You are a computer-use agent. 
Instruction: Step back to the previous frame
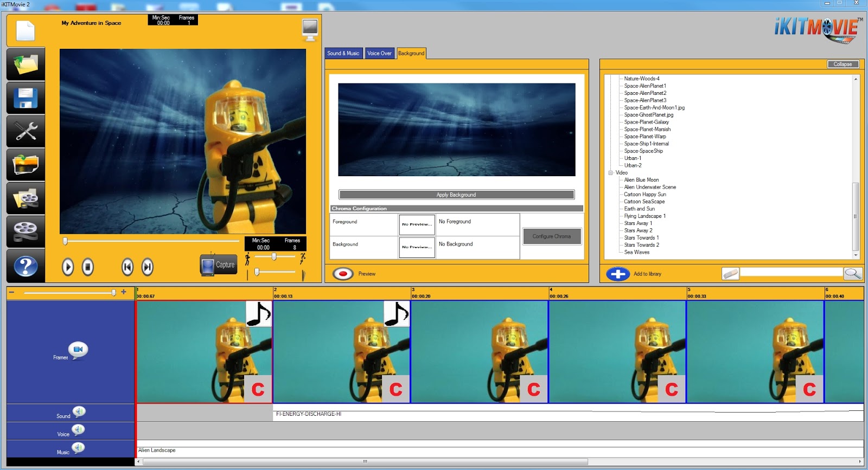127,267
